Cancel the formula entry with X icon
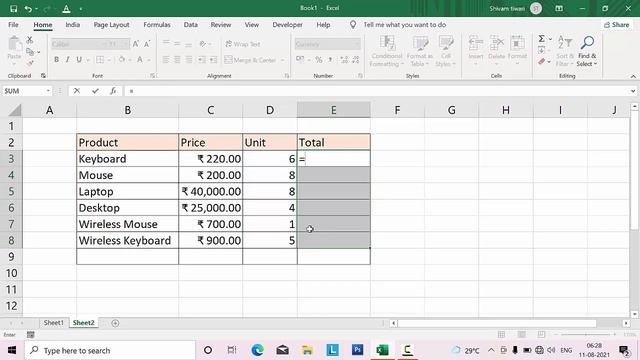The height and width of the screenshot is (360, 640). click(x=77, y=91)
